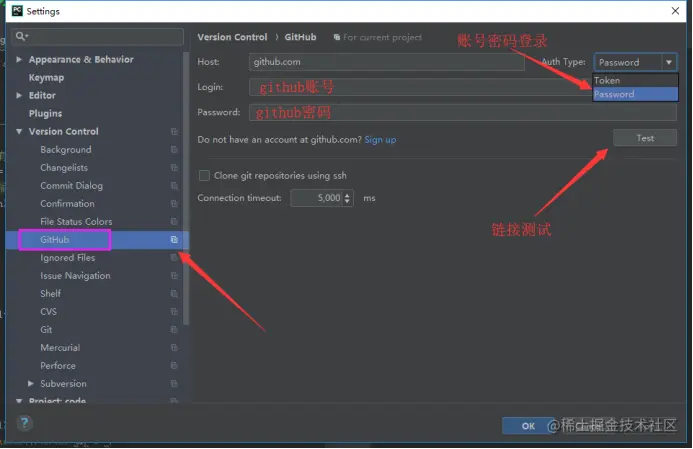Image resolution: width=693 pixels, height=449 pixels.
Task: Click the project-level icon beside Ignored Files
Action: pyautogui.click(x=174, y=258)
